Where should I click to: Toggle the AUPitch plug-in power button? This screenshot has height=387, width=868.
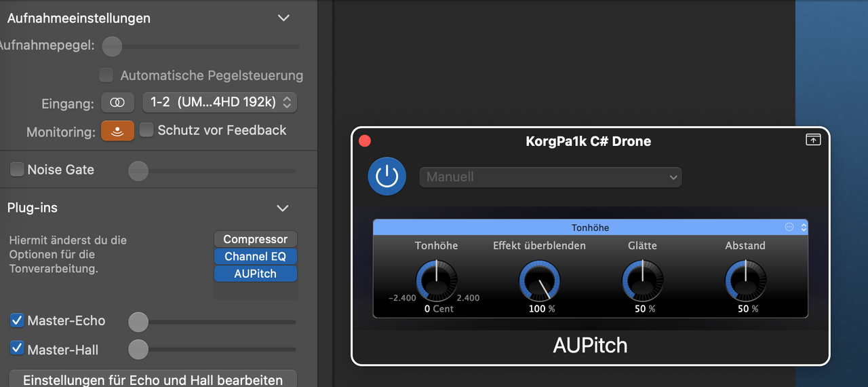(x=387, y=177)
